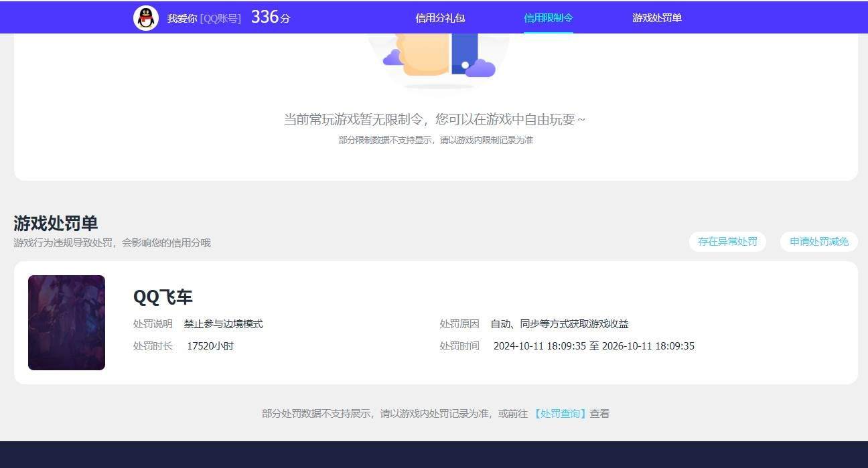Viewport: 868px width, 468px height.
Task: Click the 处罚时长 field label
Action: point(153,346)
